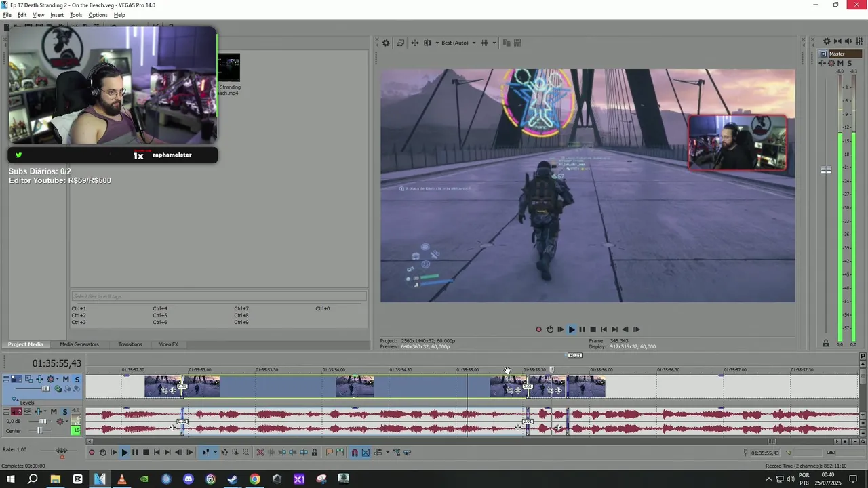The width and height of the screenshot is (868, 488).
Task: Toggle Snapping magnet icon
Action: tap(355, 452)
